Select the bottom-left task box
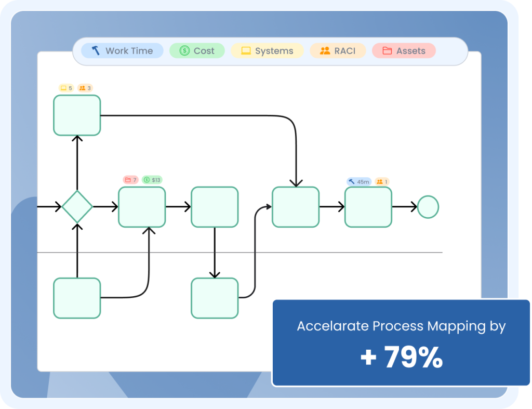The height and width of the screenshot is (409, 532). coord(77,298)
